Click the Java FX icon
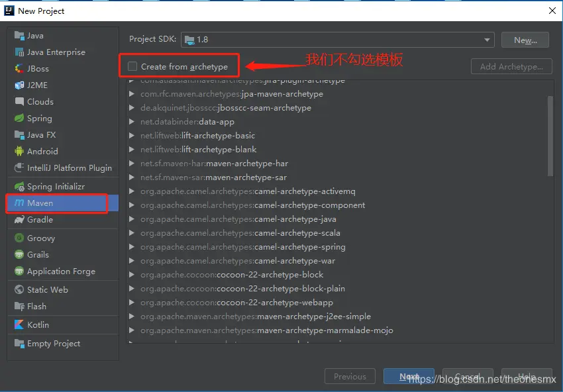563x392 pixels. 19,134
